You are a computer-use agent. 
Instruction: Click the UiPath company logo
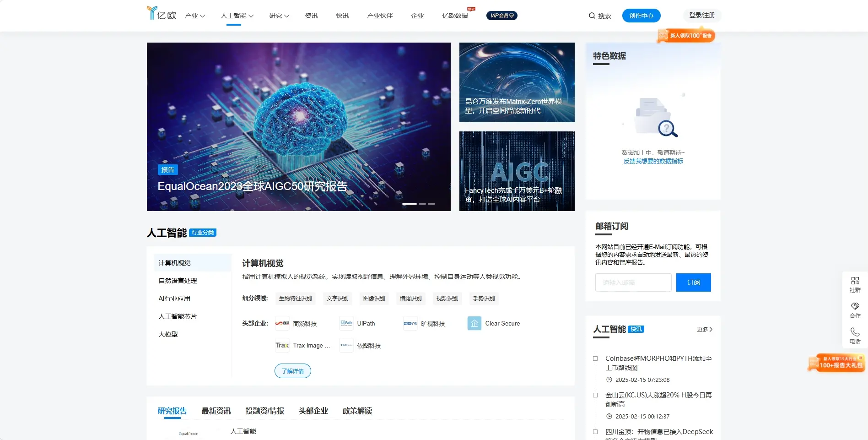click(346, 323)
